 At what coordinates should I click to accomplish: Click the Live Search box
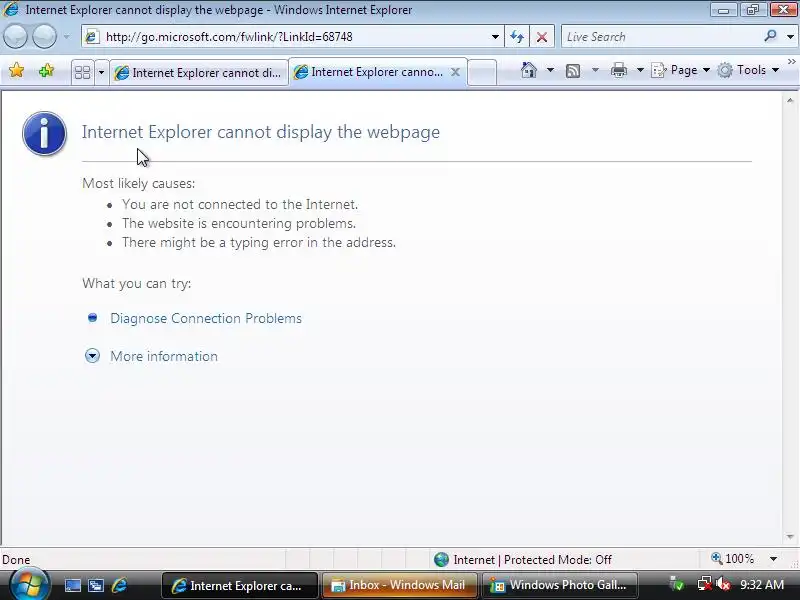point(661,37)
